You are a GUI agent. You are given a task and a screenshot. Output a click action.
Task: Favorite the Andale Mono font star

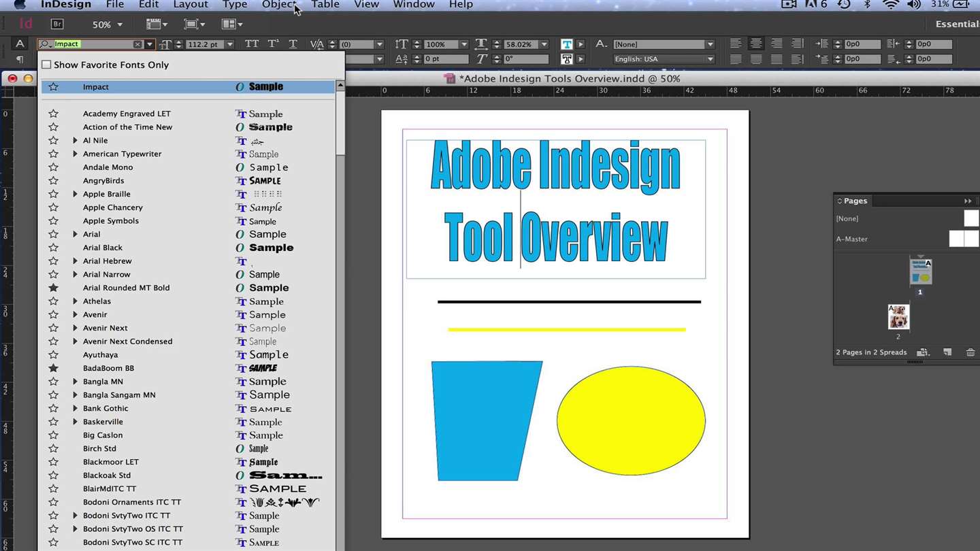point(53,167)
